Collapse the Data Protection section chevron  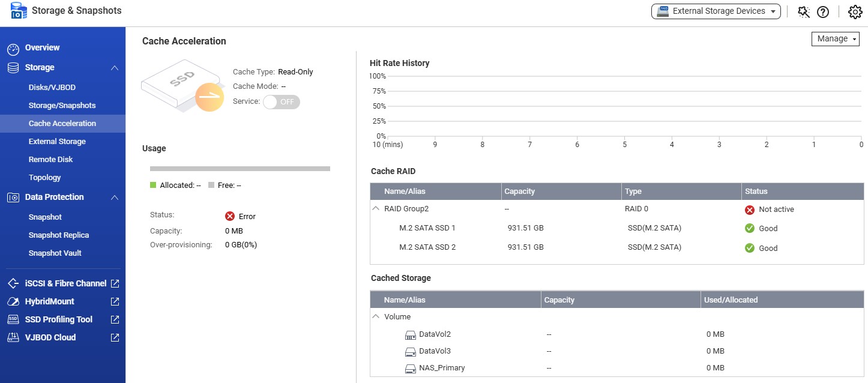coord(115,198)
